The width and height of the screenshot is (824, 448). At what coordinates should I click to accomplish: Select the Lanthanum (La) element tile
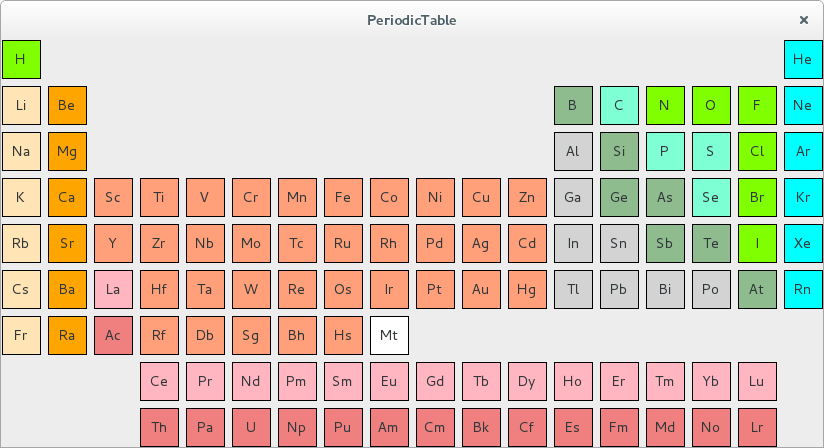(113, 289)
